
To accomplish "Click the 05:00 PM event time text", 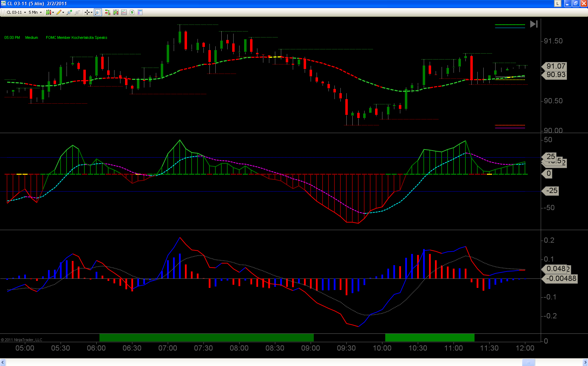I will click(x=12, y=37).
